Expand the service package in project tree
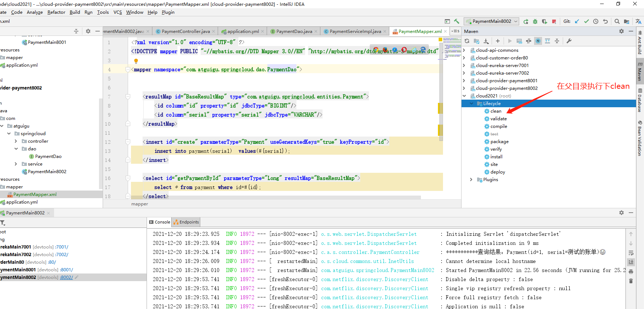644x309 pixels. coord(16,164)
